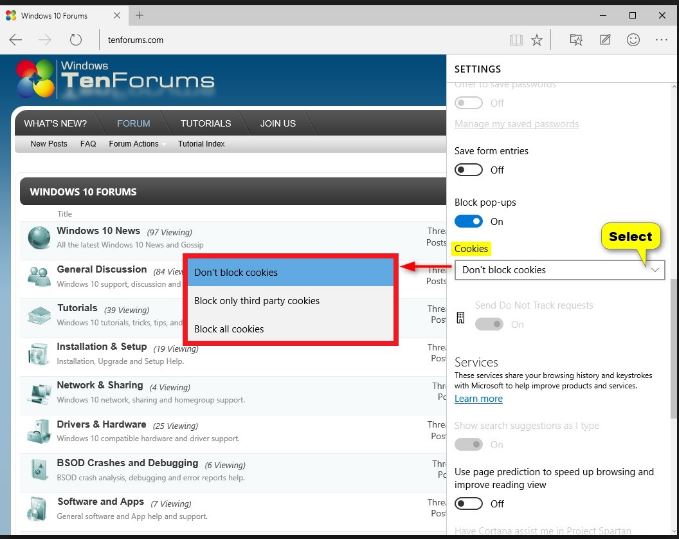This screenshot has height=539, width=679.
Task: Click the organization-managed building icon
Action: click(x=460, y=318)
